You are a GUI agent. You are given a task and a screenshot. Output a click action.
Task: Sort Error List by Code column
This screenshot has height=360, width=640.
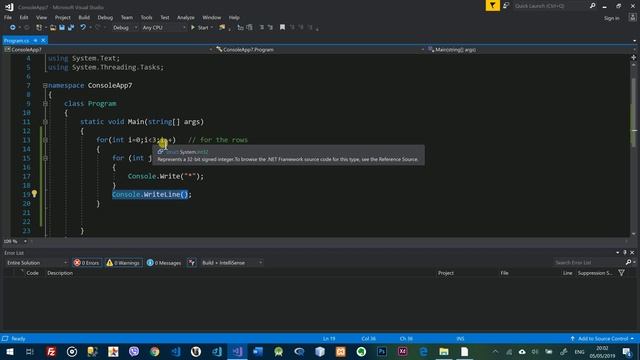32,273
